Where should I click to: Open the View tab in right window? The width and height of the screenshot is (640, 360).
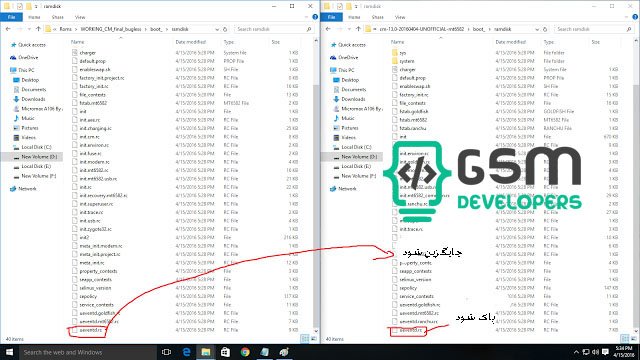point(400,17)
